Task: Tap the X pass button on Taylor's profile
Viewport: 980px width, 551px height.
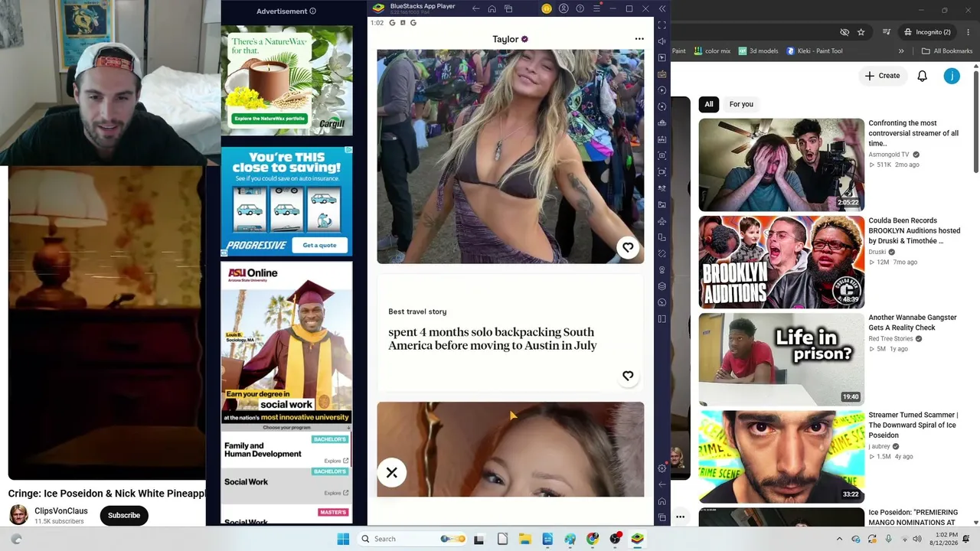Action: 391,472
